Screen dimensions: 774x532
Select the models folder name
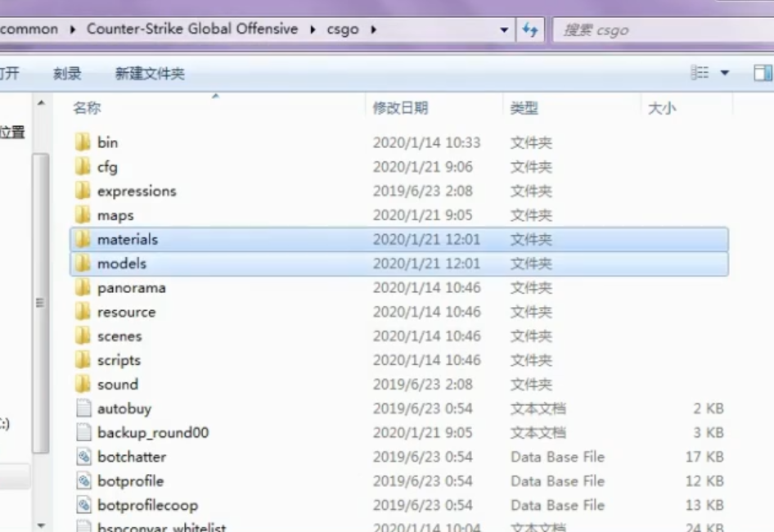click(x=122, y=264)
